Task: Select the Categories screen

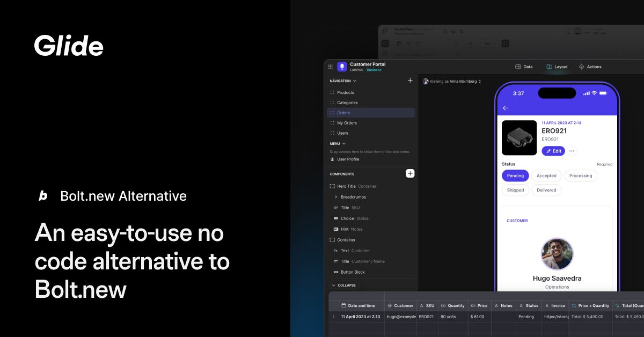Action: tap(371, 102)
